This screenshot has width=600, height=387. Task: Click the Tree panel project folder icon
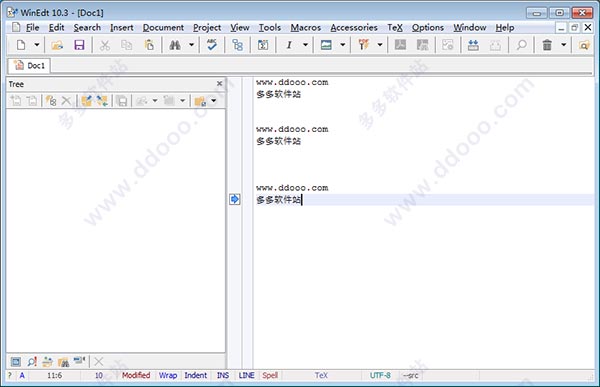(x=200, y=101)
